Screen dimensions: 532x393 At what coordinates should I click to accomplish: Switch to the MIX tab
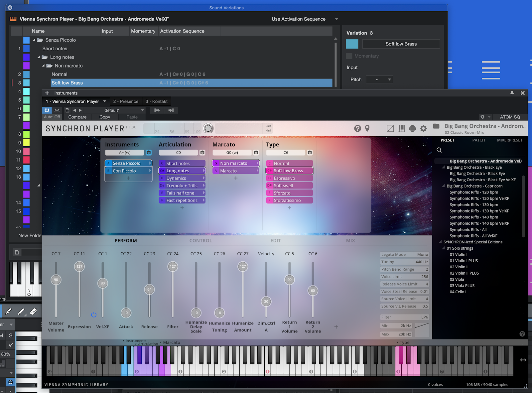350,241
